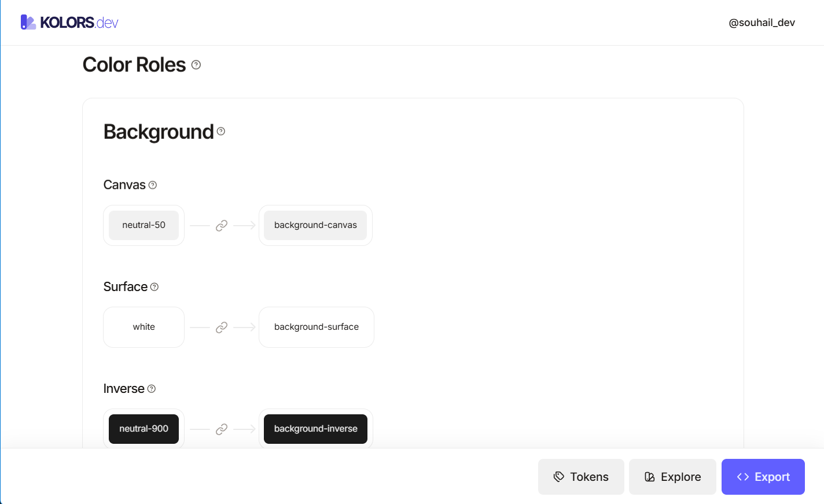Click the Surface help icon
Image resolution: width=824 pixels, height=504 pixels.
coord(154,286)
